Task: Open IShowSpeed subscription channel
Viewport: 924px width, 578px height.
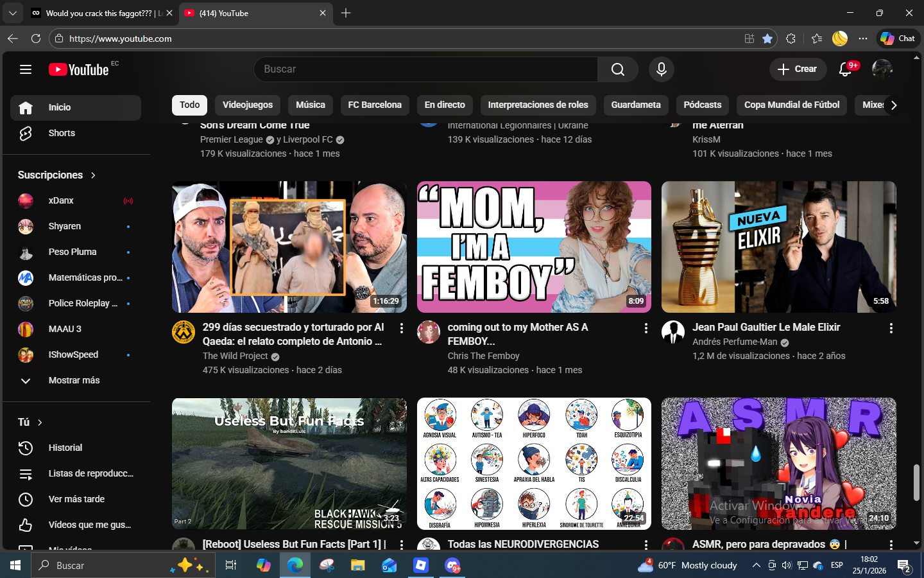Action: (76, 355)
